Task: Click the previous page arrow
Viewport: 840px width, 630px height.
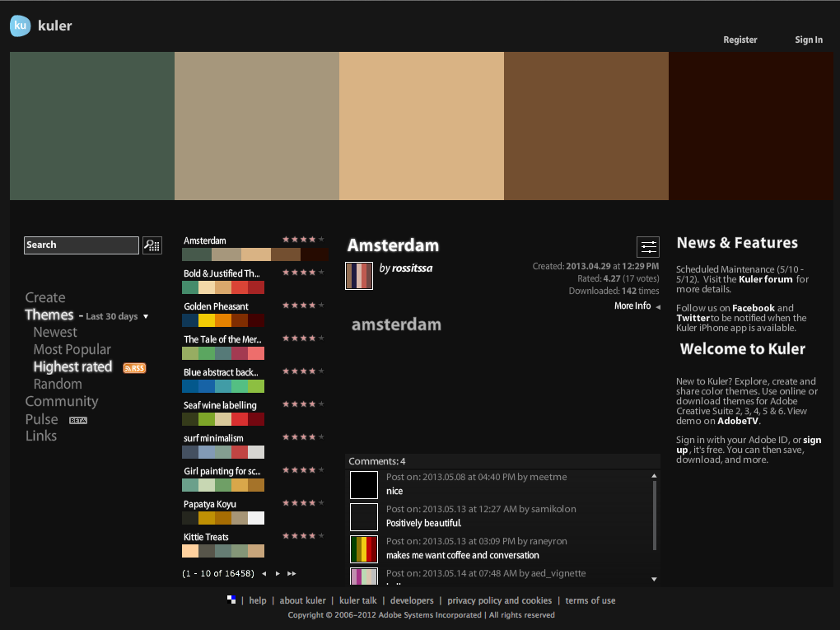Action: coord(264,573)
